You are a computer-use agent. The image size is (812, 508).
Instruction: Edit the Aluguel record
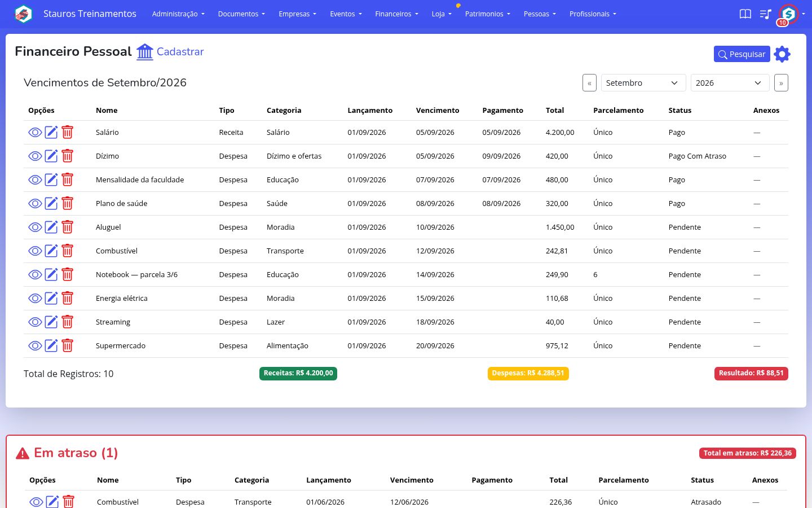[x=51, y=227]
